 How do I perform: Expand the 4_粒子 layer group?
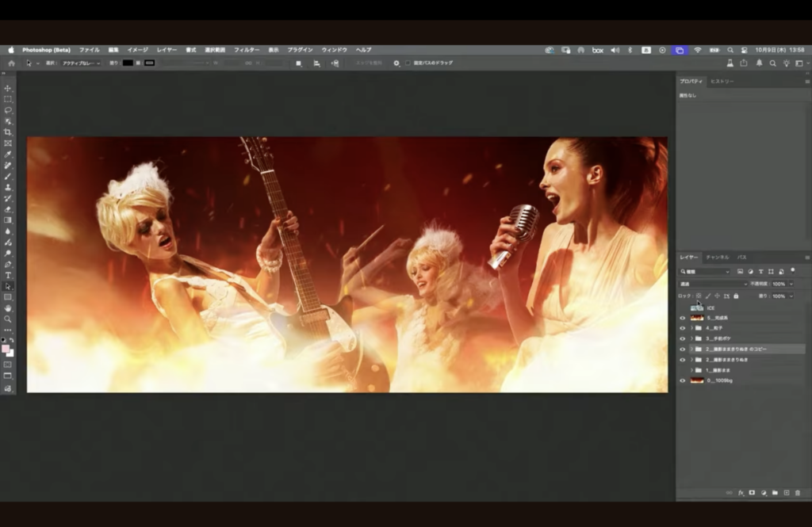[x=691, y=328]
